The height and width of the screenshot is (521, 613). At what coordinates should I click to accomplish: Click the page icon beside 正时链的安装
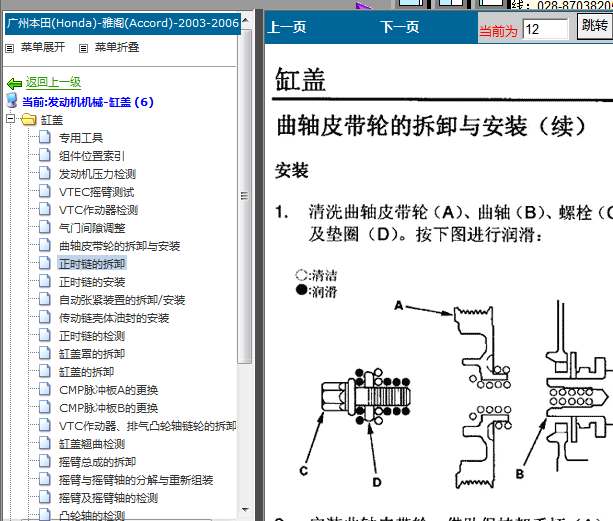45,281
